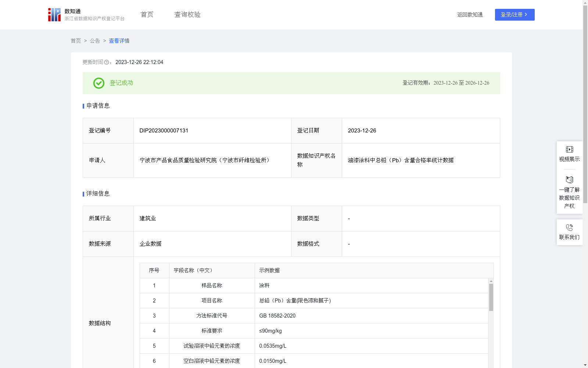Go to 首页 in the breadcrumb
The width and height of the screenshot is (588, 368).
click(76, 41)
